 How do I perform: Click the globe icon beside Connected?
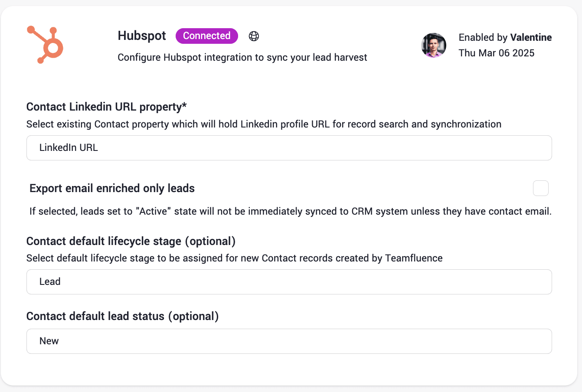(x=254, y=36)
